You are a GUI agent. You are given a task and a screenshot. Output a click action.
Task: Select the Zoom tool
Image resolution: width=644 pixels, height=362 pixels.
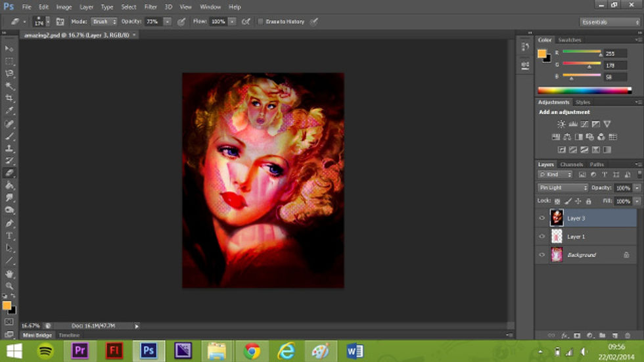click(9, 286)
